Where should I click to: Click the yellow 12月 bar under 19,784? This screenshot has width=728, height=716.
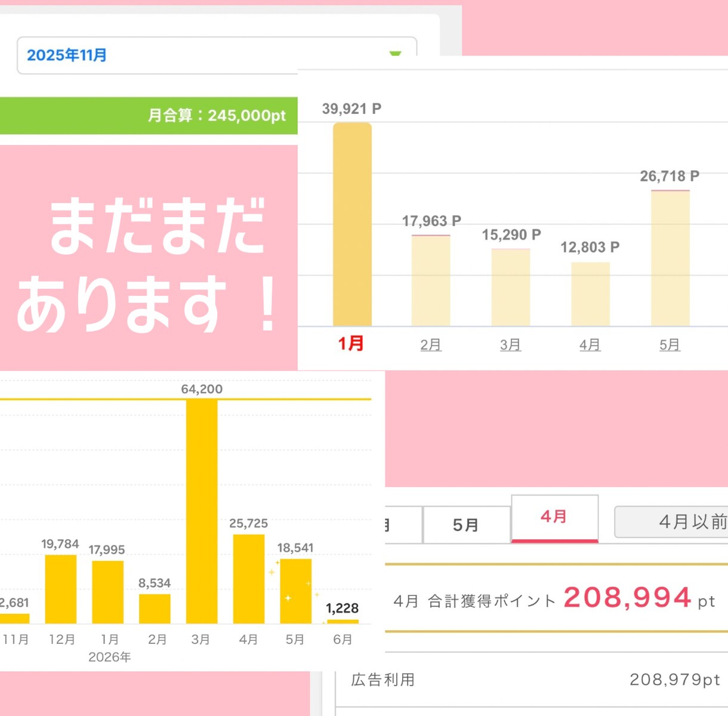click(61, 590)
